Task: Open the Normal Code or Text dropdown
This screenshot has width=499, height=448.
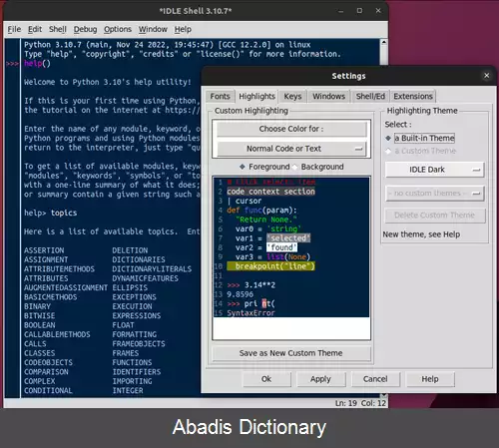Action: point(291,149)
